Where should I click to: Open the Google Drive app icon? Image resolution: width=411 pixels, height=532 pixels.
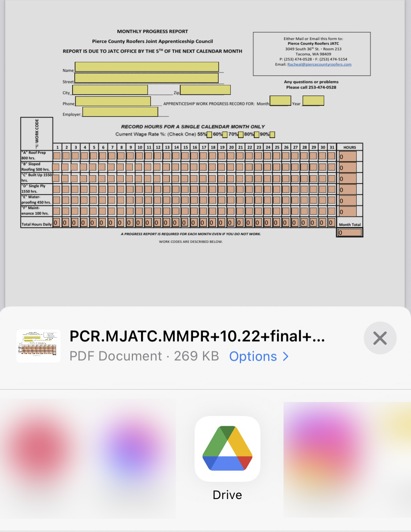(227, 449)
